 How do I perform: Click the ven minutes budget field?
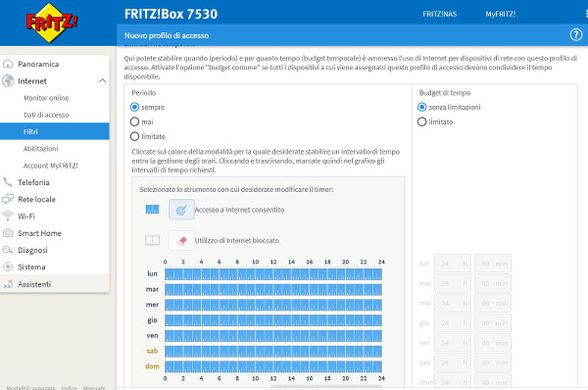click(493, 343)
